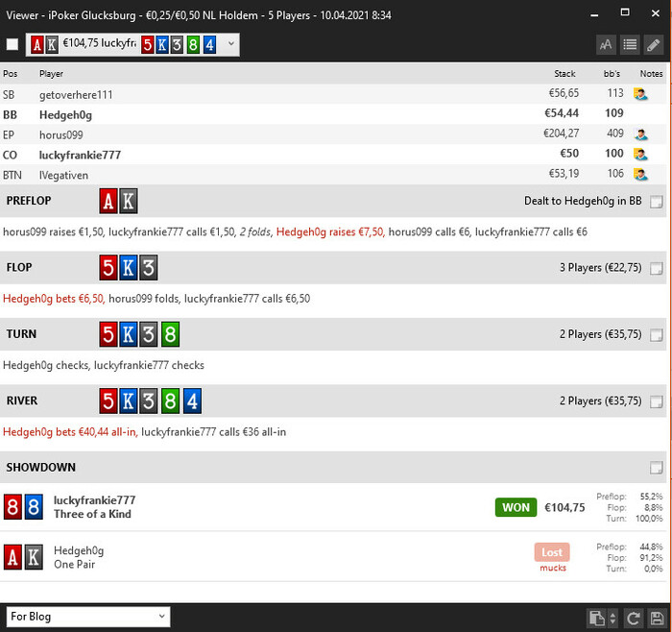This screenshot has height=632, width=672.
Task: Click 'Three of a Kind' hand description
Action: pyautogui.click(x=92, y=514)
